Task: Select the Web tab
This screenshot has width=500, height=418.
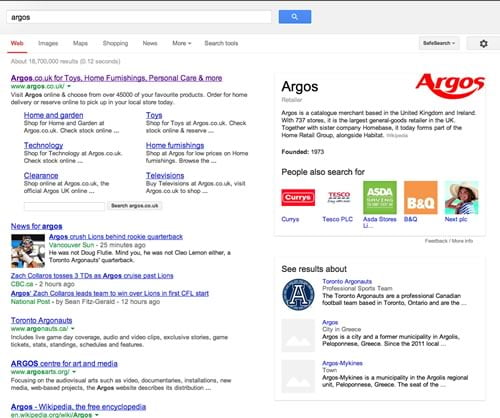Action: 17,43
